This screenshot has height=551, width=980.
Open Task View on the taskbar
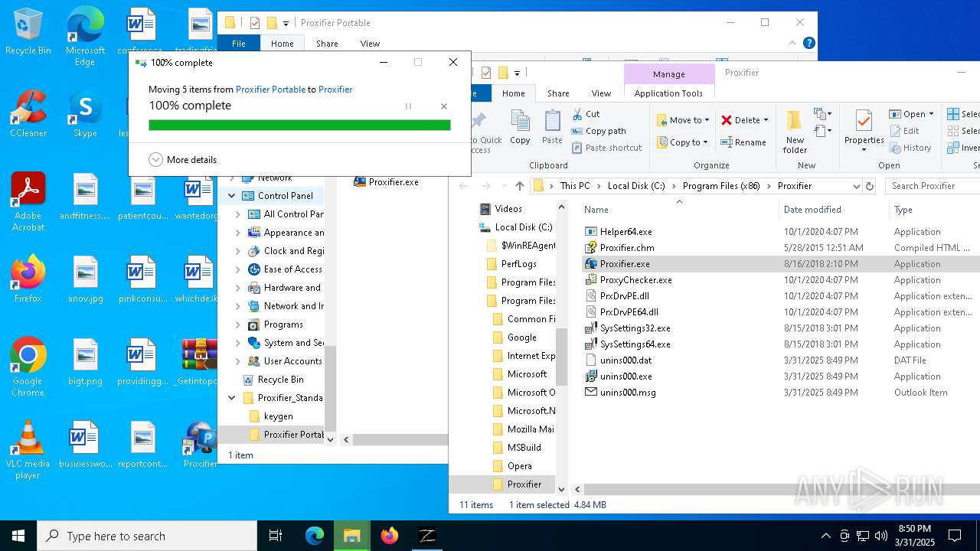click(276, 536)
